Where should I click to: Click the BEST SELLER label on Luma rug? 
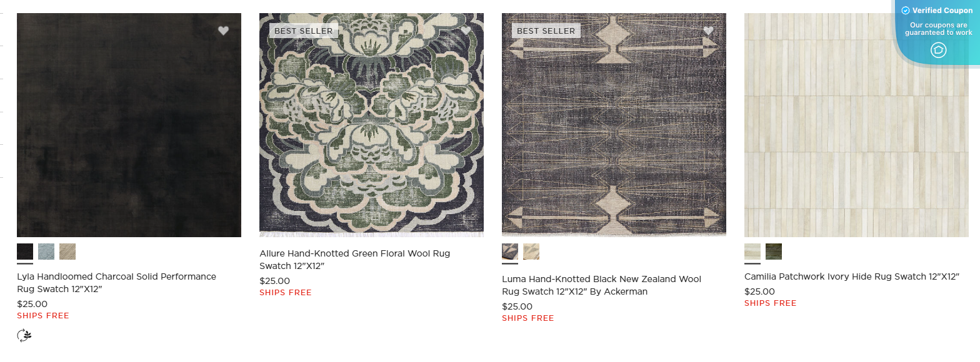click(x=546, y=30)
